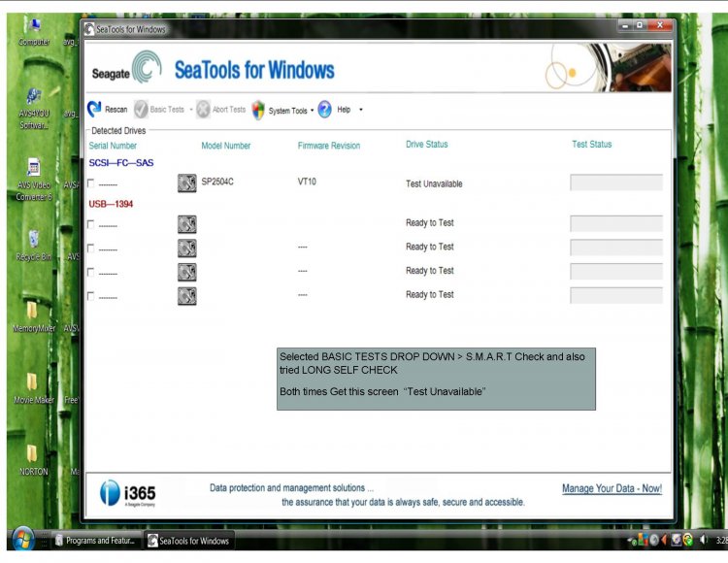Click third USB drive Test Status bar
The height and width of the screenshot is (563, 728).
coord(616,272)
